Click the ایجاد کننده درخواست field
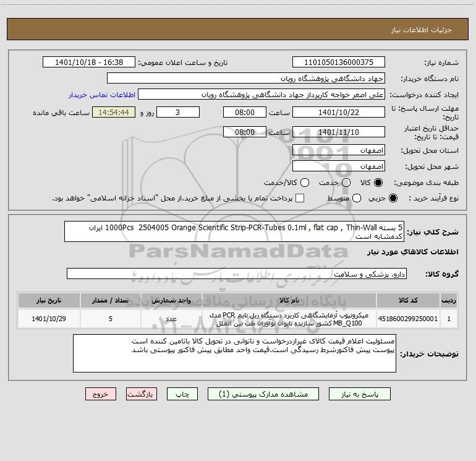This screenshot has height=461, width=476. [261, 95]
